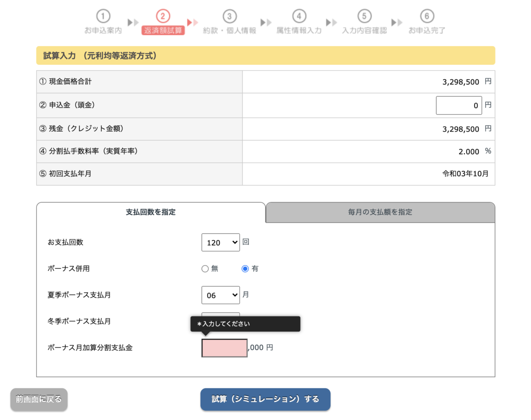The width and height of the screenshot is (531, 420).
Task: Click the pink ボーナス月加算分割支払金 field
Action: point(224,348)
